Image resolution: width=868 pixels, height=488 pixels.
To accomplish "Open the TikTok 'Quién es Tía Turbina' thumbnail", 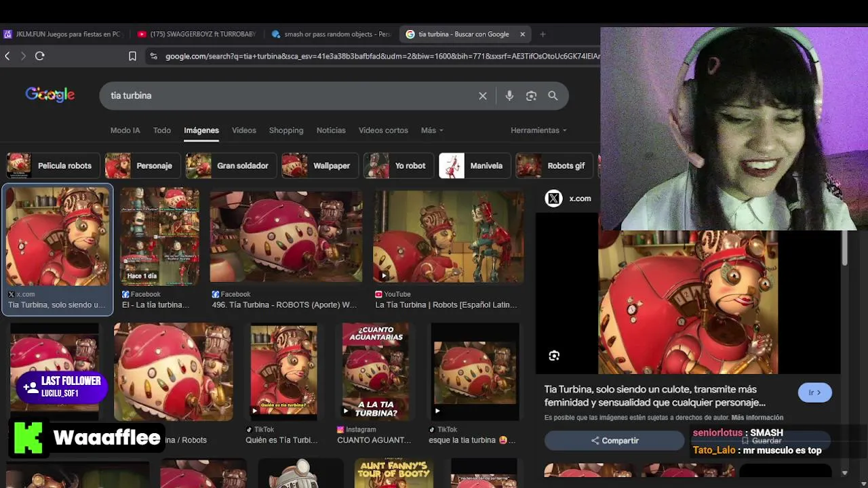I will 284,371.
